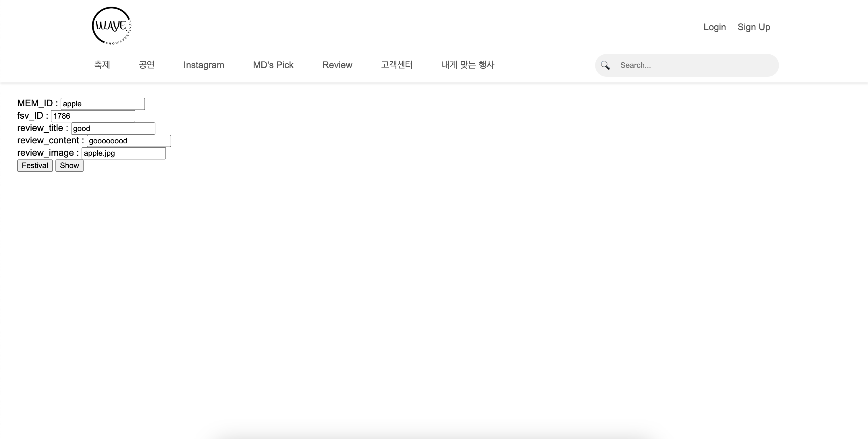Click the fsv_ID field with 1786

coord(93,116)
